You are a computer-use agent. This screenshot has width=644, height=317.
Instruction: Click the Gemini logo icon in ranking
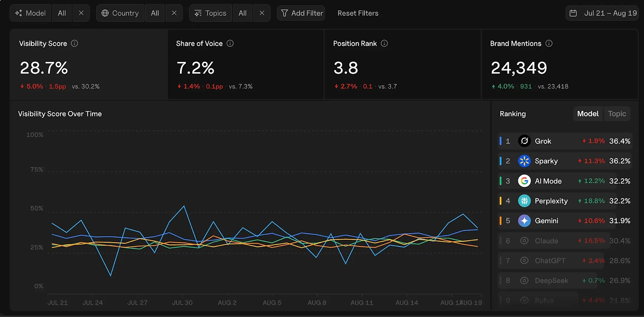click(524, 221)
